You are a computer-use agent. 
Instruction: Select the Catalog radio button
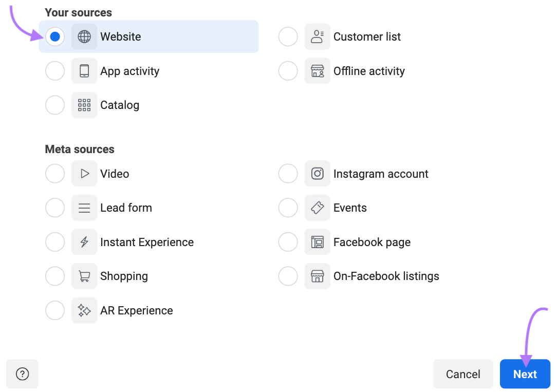[x=54, y=105]
